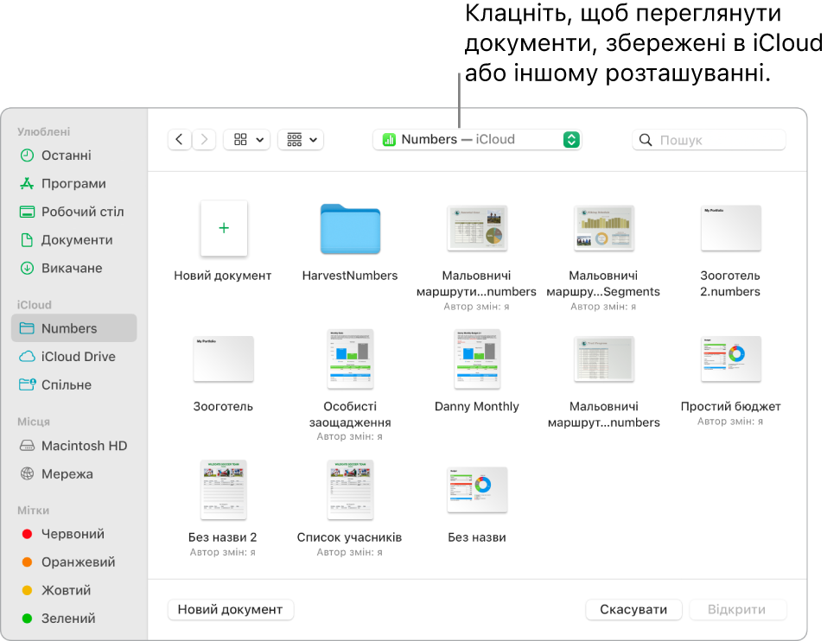Click the Особисті заощадження file name

350,415
